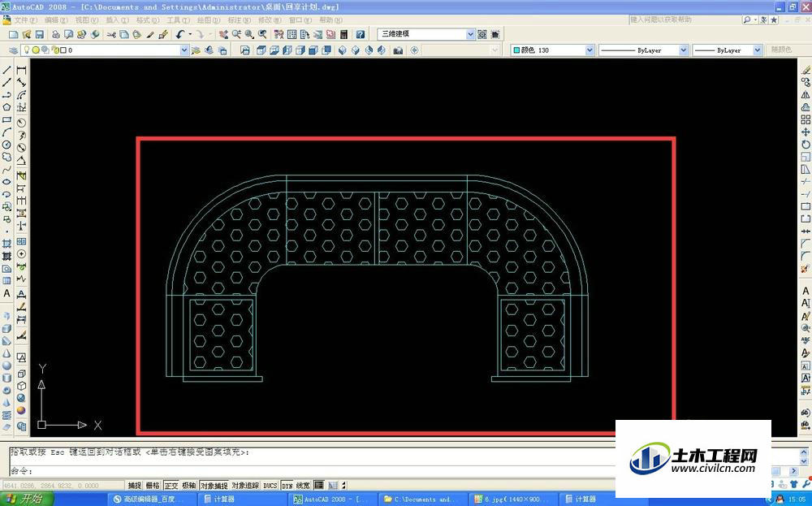Toggle 栅格 grid display in status bar

[153, 485]
